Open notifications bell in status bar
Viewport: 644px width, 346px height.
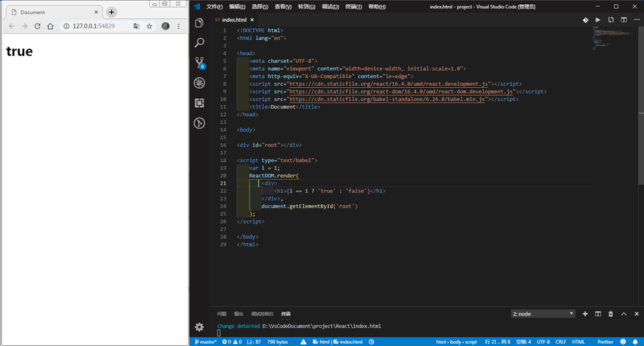coord(636,342)
